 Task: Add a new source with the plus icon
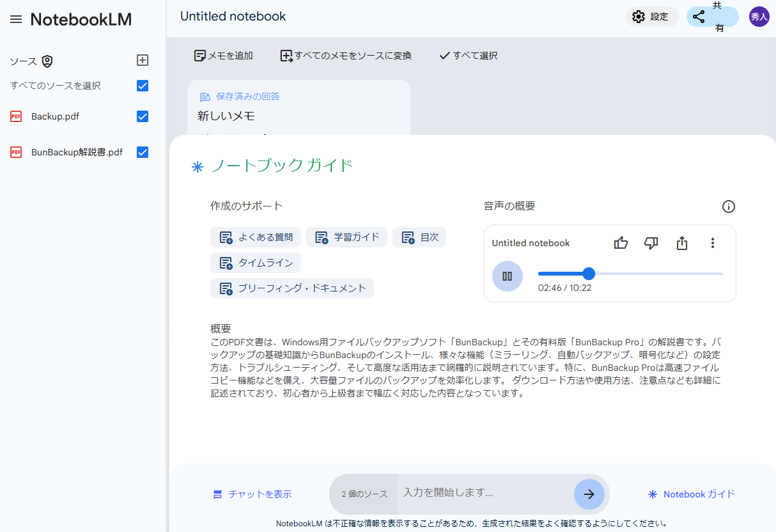pos(142,60)
